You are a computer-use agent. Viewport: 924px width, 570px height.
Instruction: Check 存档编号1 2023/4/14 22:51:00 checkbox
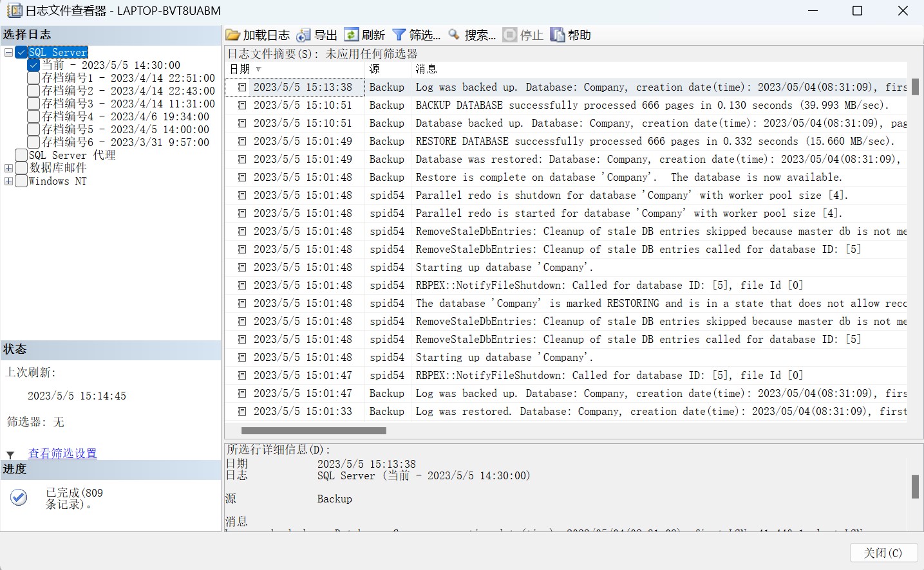33,78
